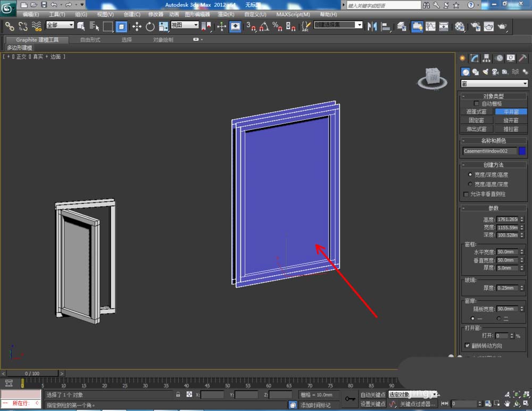The width and height of the screenshot is (532, 411).
Task: Tick the 允许非垂直侧柱 checkbox
Action: click(467, 194)
